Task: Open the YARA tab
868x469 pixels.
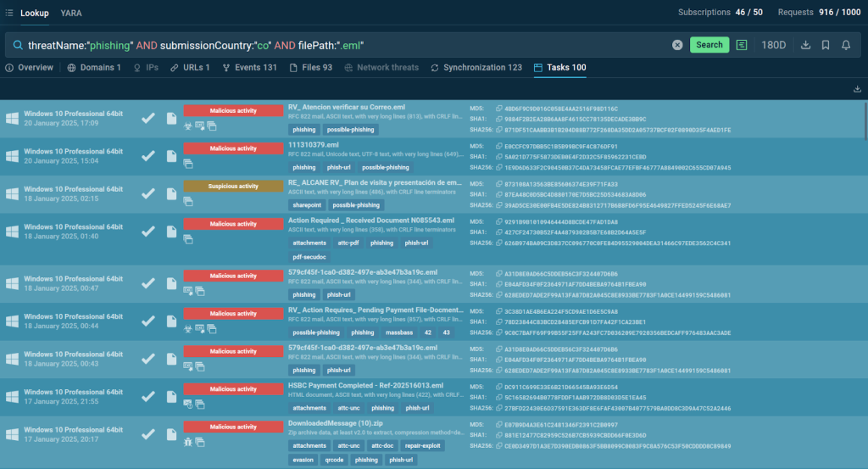Action: pyautogui.click(x=71, y=13)
